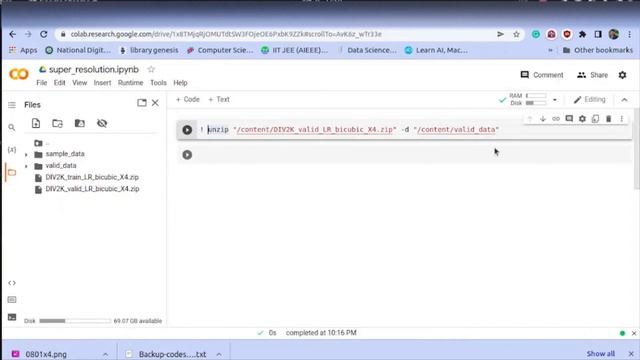Mirror cell in tab icon
The image size is (640, 360).
click(x=596, y=119)
